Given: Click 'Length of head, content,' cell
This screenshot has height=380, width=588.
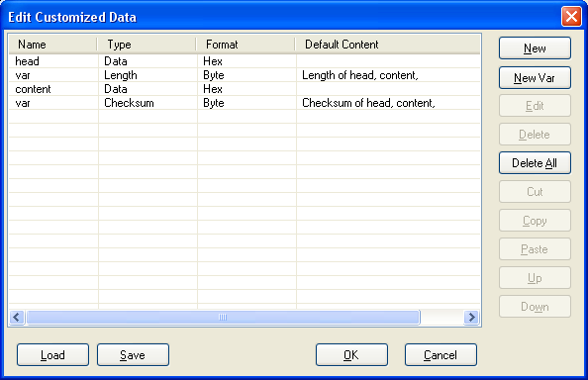Looking at the screenshot, I should pos(360,75).
